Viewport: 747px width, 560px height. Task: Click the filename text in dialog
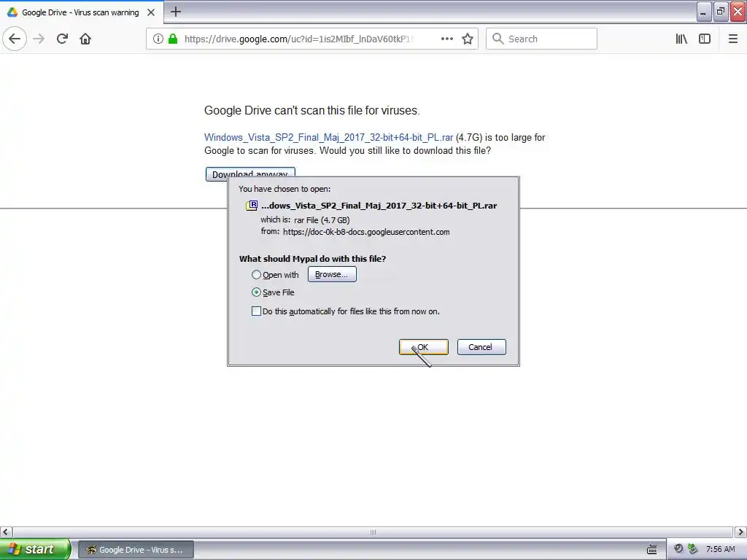(x=379, y=206)
